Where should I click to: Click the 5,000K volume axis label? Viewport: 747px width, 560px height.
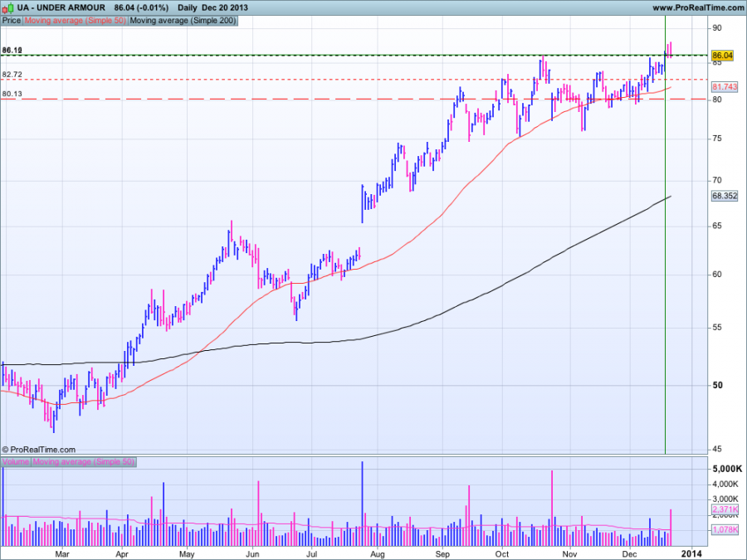[727, 469]
